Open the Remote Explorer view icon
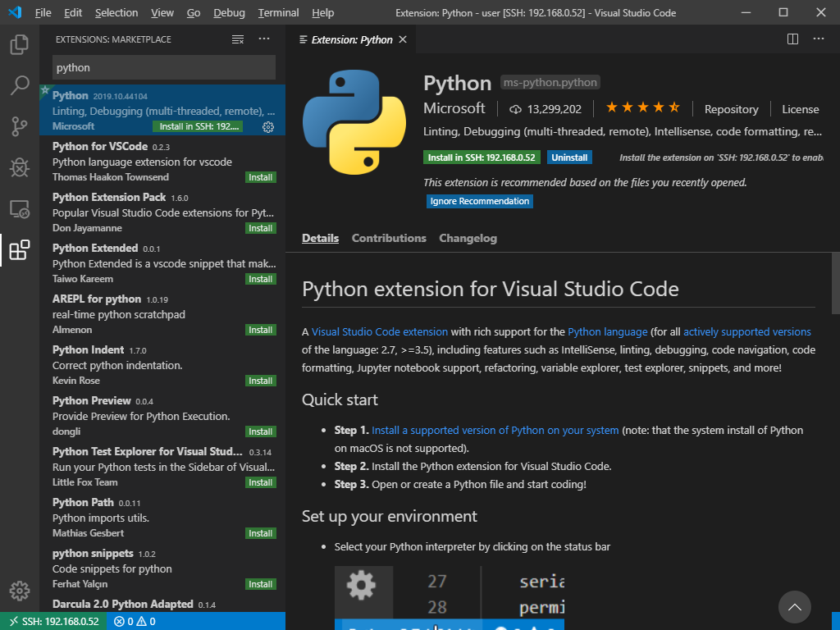This screenshot has width=840, height=630. (20, 209)
